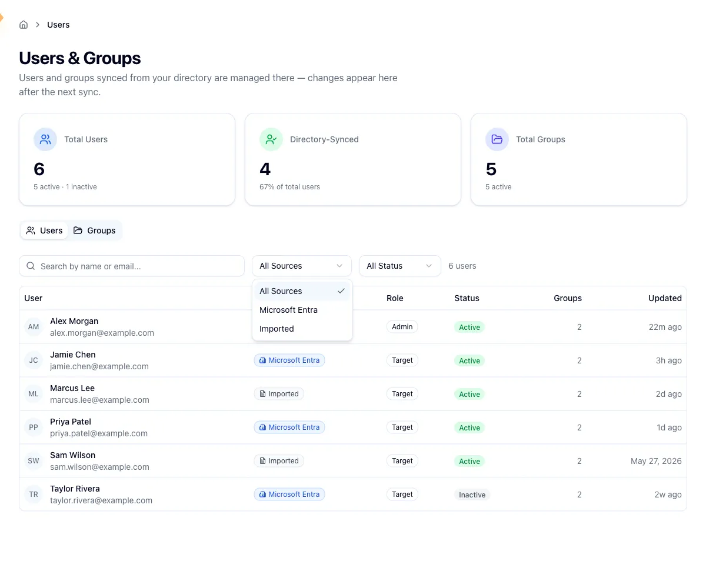Select the priya.patel@example.com email
Screen dimensions: 706x588
coord(99,433)
